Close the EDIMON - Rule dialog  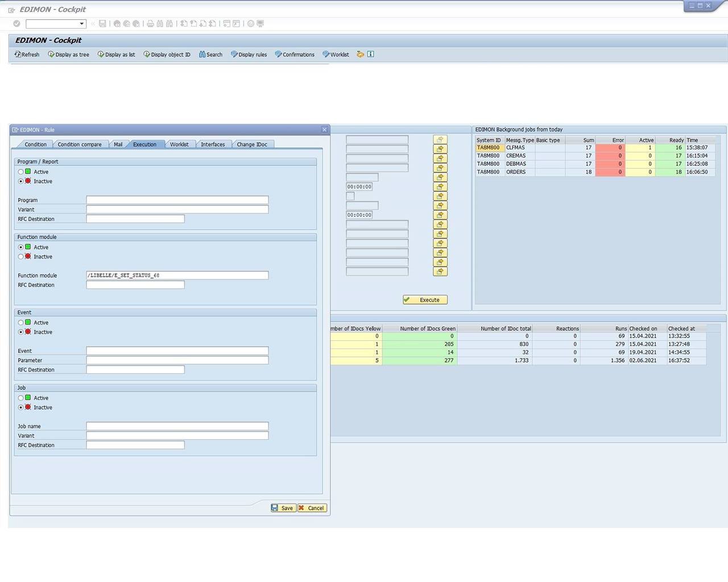[325, 130]
